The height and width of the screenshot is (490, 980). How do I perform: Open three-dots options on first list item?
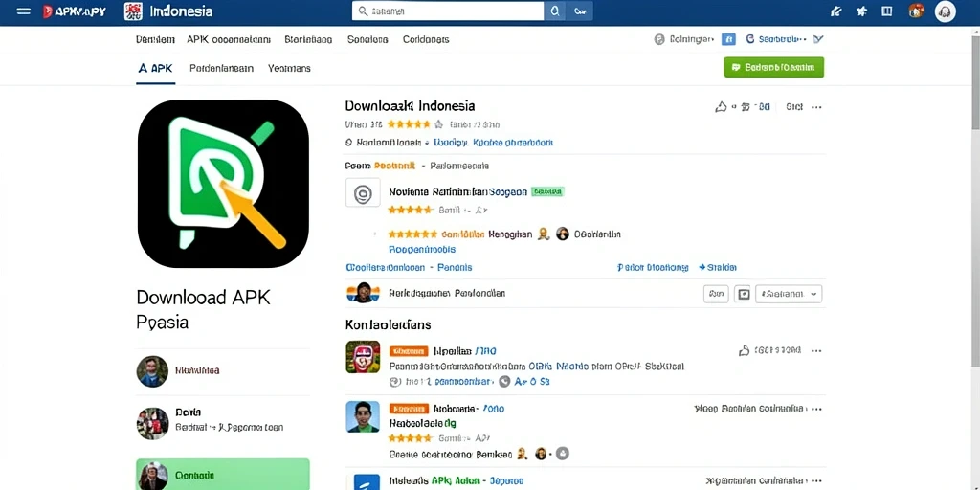click(x=816, y=350)
